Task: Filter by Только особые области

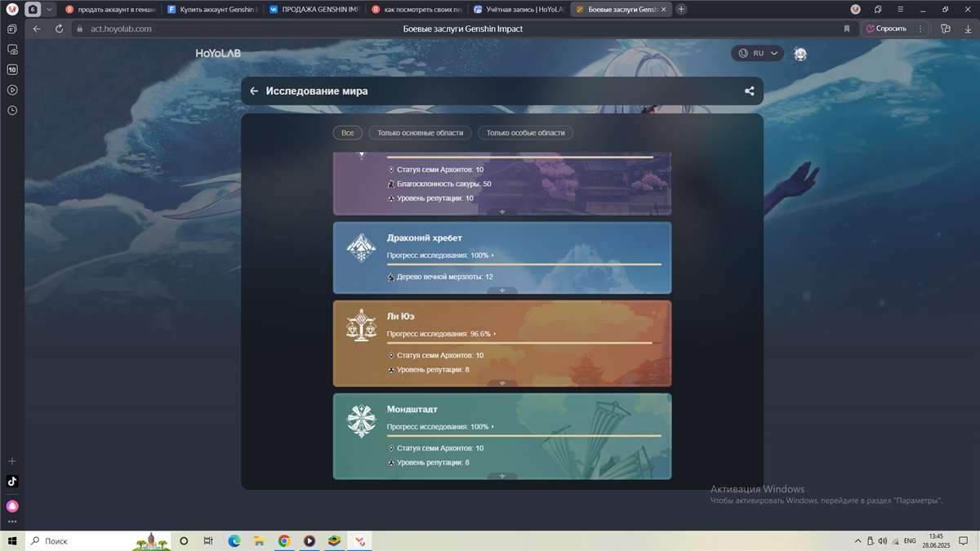Action: [526, 132]
